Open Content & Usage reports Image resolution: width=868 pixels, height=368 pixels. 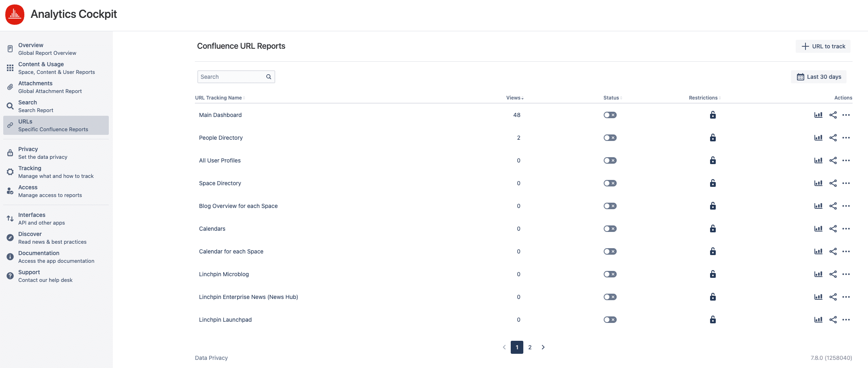(x=56, y=68)
